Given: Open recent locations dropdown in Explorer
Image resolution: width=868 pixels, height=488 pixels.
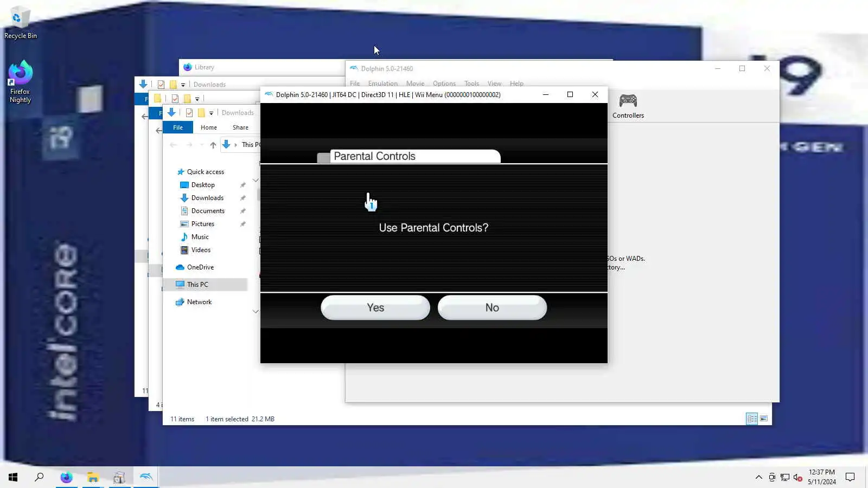Looking at the screenshot, I should tap(202, 145).
